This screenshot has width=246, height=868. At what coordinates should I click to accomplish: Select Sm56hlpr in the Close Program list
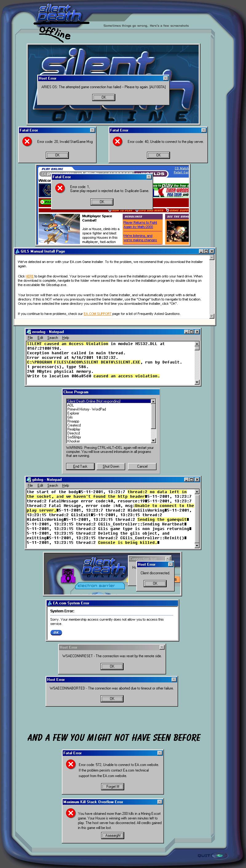point(109,437)
